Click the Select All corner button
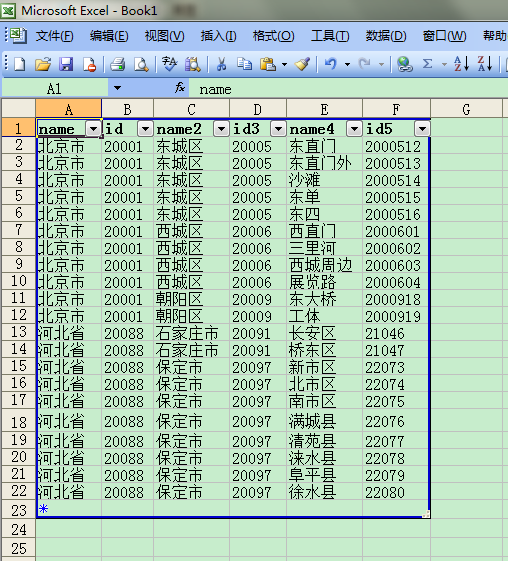This screenshot has height=561, width=508. point(19,109)
